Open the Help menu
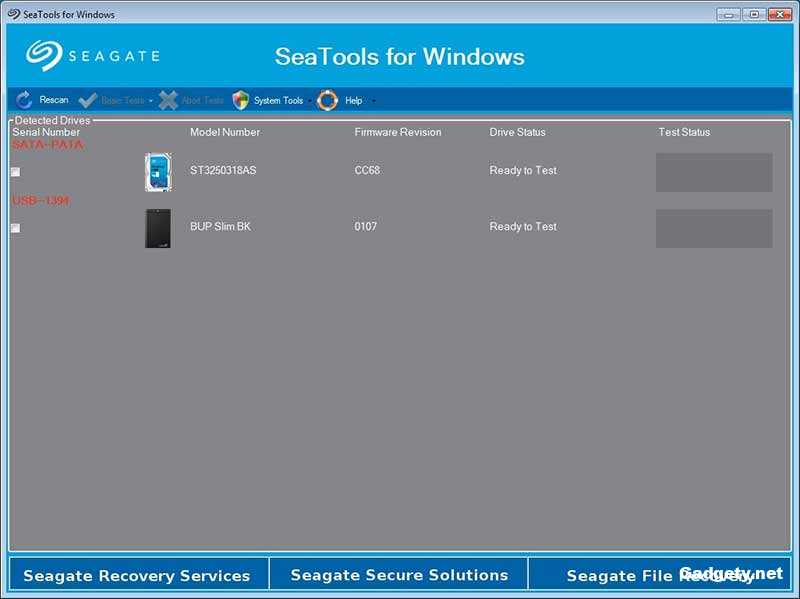The height and width of the screenshot is (599, 800). [x=355, y=100]
